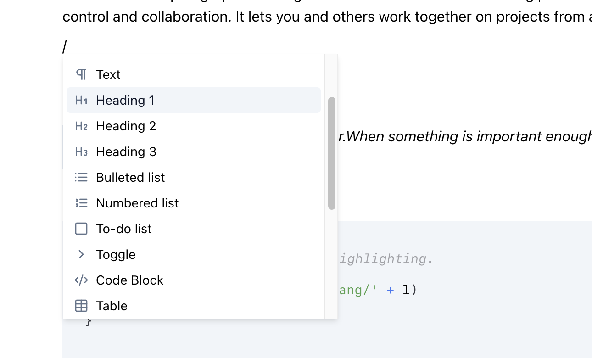Click the to-do list checkbox icon
Image resolution: width=592 pixels, height=364 pixels.
point(81,229)
